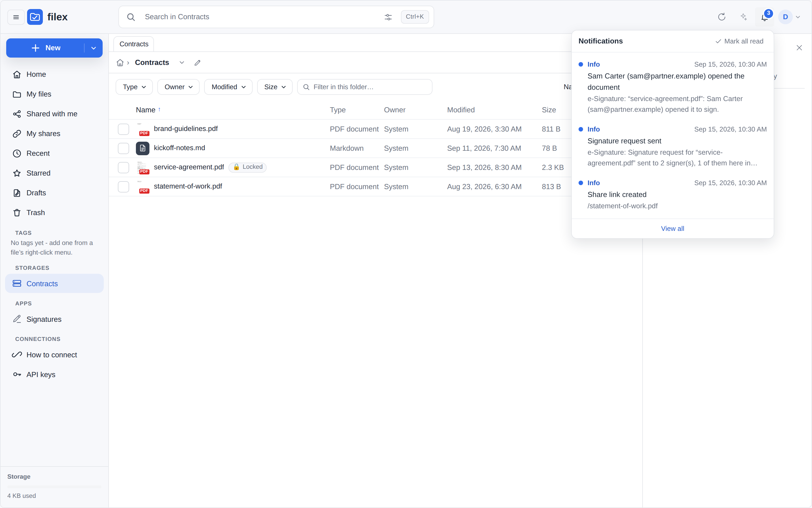This screenshot has height=508, width=812.
Task: Open the Size filter dropdown
Action: coord(275,87)
